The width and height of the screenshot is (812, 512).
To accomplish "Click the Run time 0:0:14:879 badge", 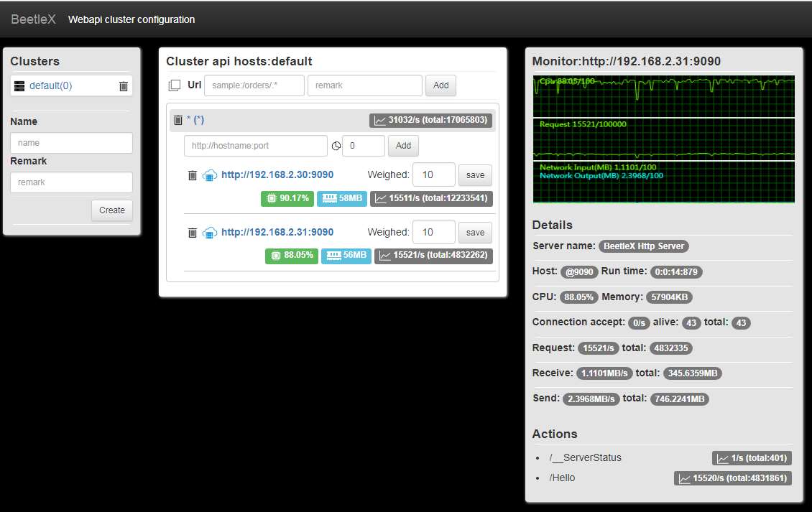I will tap(676, 271).
